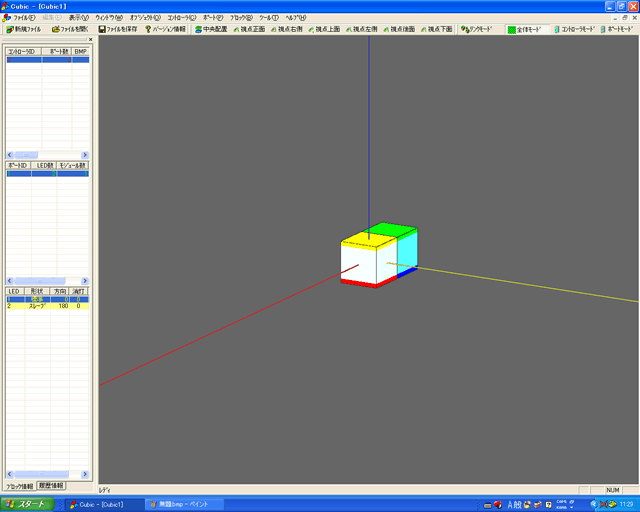Open the ファイル (File) menu
640x512 pixels.
[24, 18]
